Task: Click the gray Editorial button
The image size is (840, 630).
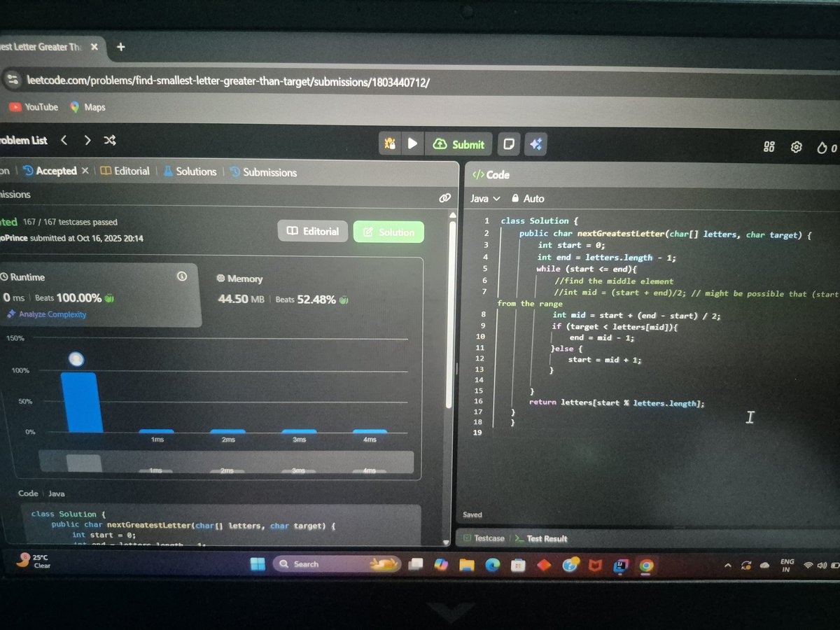Action: 313,232
